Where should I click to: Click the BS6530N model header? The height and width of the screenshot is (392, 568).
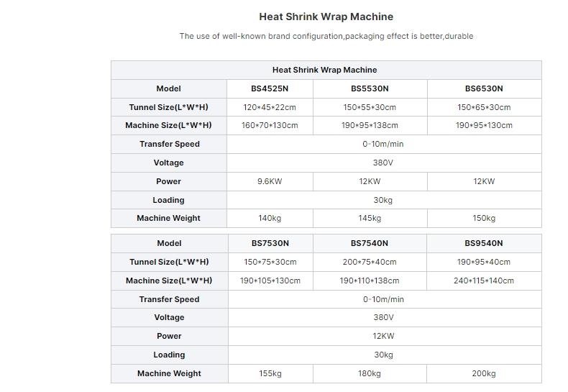click(x=484, y=88)
